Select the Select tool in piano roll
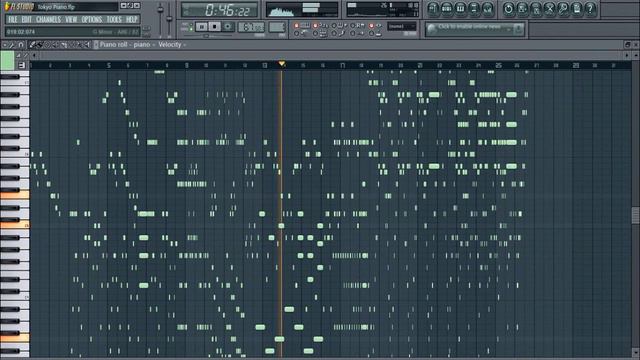 pyautogui.click(x=71, y=44)
